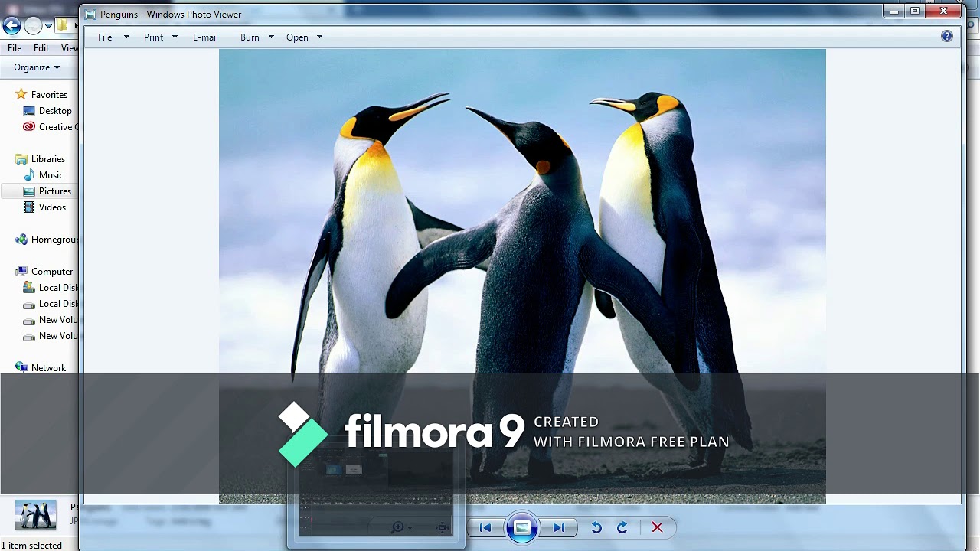Select Homegroup in the navigation pane
The width and height of the screenshot is (980, 551).
pos(54,240)
